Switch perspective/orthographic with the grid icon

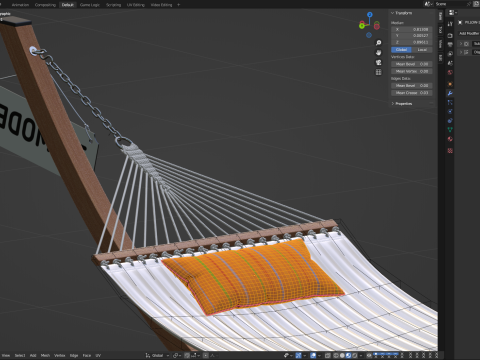pyautogui.click(x=378, y=72)
